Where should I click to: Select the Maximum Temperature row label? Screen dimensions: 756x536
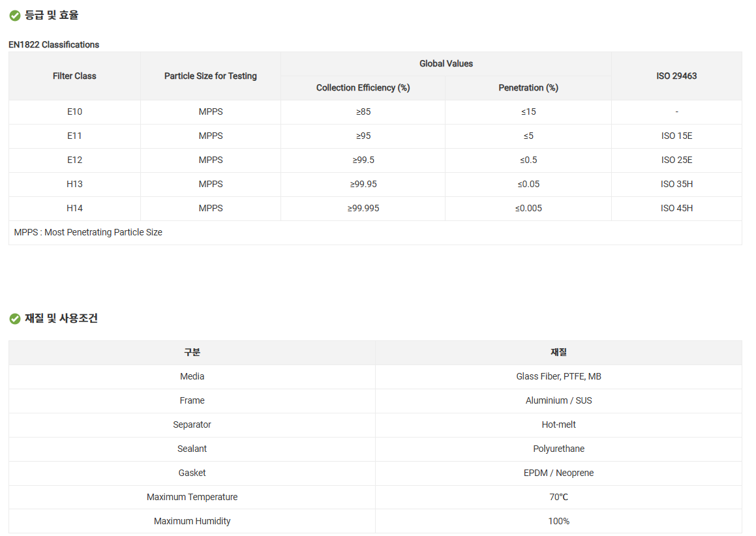coord(192,498)
